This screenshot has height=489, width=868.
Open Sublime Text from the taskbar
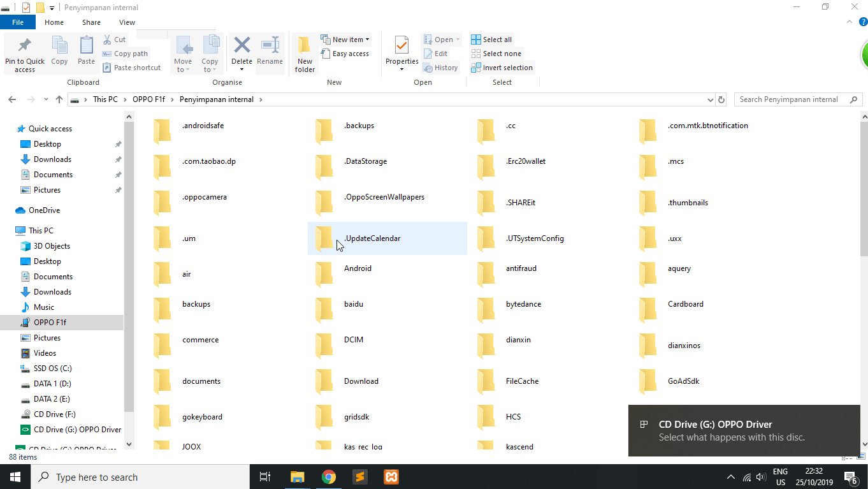(359, 477)
